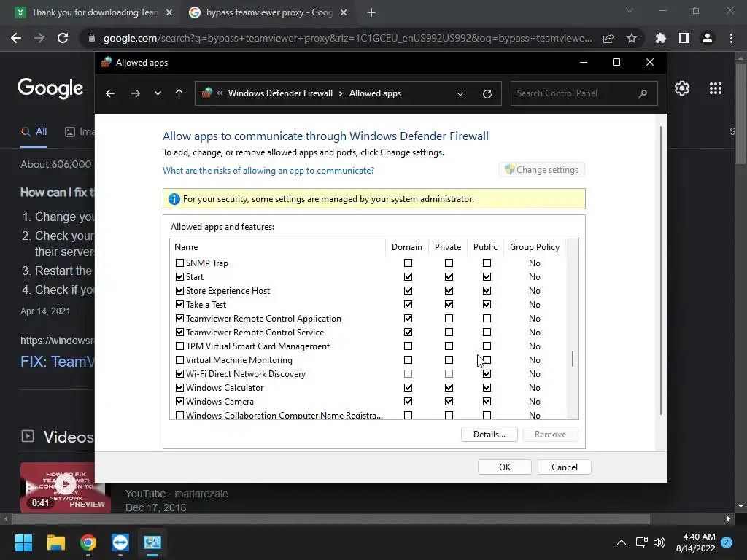Viewport: 747px width, 560px height.
Task: Share this page icon in Chrome
Action: [608, 38]
